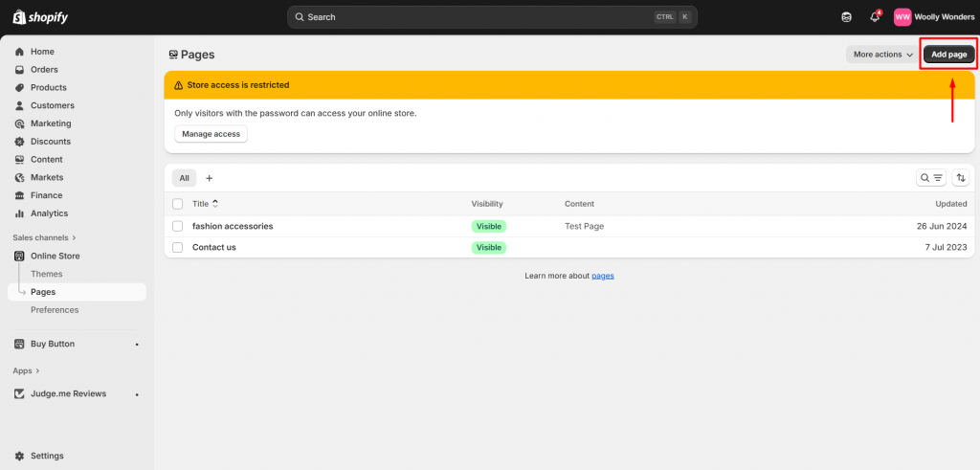
Task: Open the 'pages' learn more link
Action: pyautogui.click(x=603, y=276)
